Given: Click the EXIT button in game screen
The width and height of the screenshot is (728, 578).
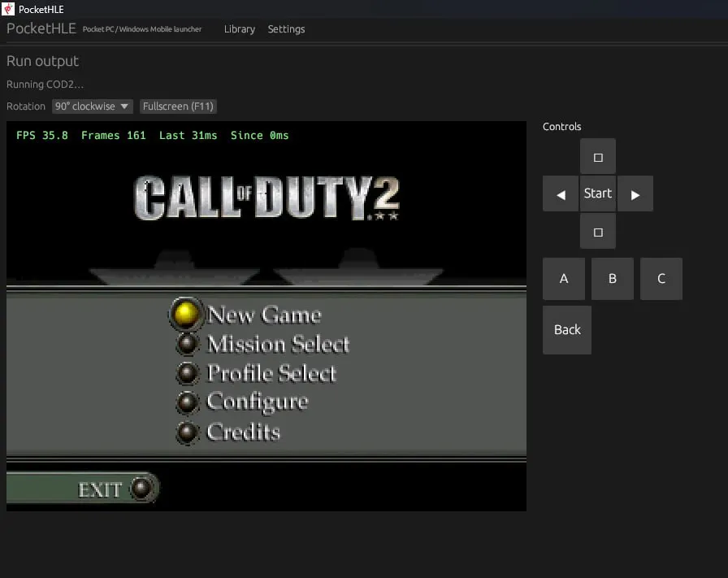Looking at the screenshot, I should point(83,488).
